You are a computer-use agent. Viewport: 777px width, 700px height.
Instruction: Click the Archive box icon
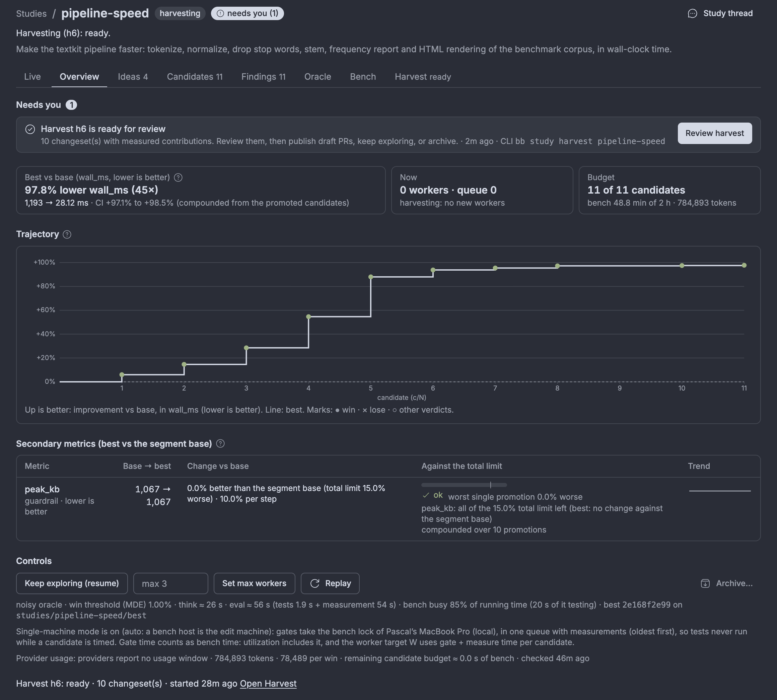[705, 583]
